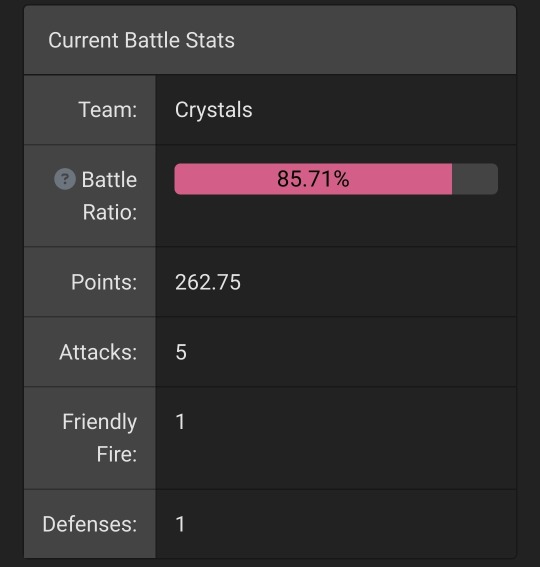
Task: Click the Ratio: word under Battle
Action: pyautogui.click(x=110, y=212)
